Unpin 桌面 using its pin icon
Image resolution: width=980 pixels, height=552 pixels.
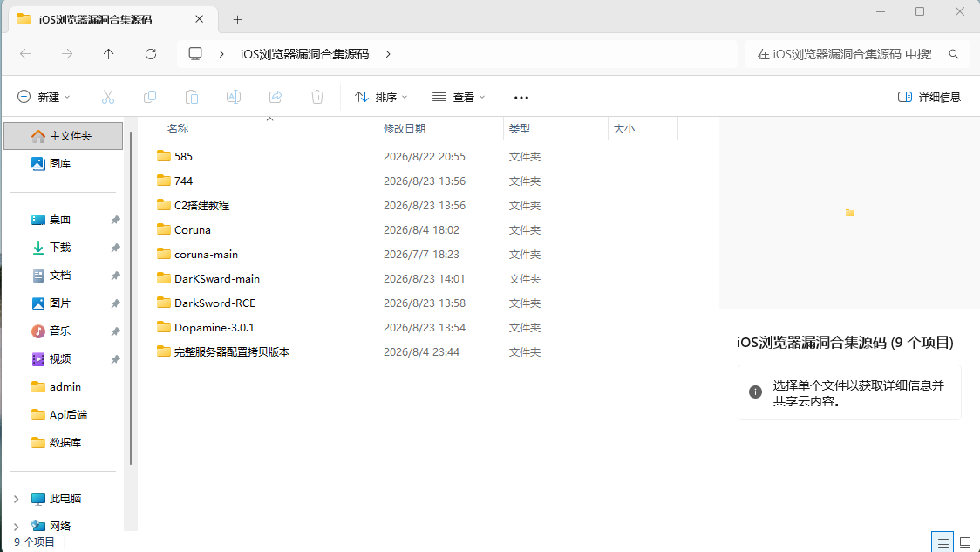116,220
